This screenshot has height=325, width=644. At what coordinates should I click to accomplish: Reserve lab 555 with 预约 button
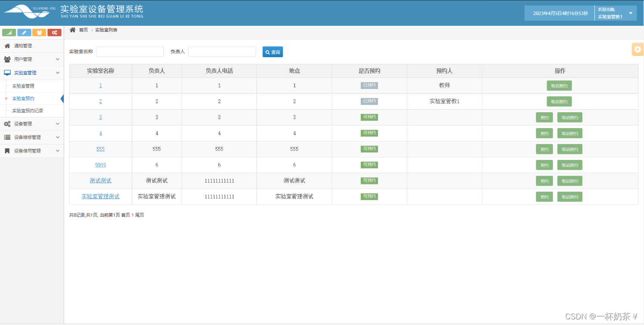click(x=545, y=149)
